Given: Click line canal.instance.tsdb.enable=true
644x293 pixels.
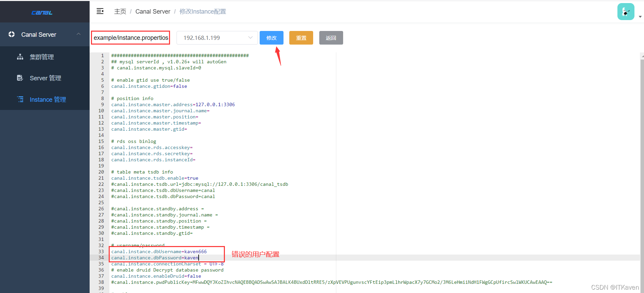Looking at the screenshot, I should pyautogui.click(x=155, y=178).
